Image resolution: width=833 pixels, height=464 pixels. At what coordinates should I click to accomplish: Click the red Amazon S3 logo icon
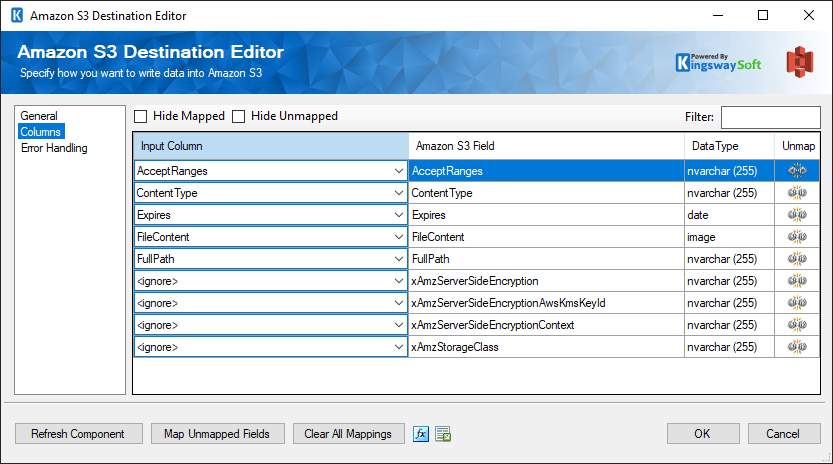pos(800,62)
